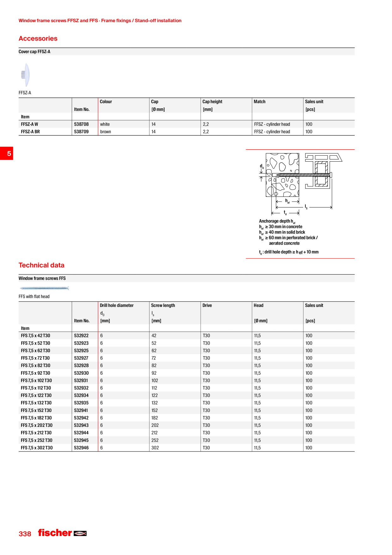Click the 'Head' column header
Screen dimensions: 392x555
pyautogui.click(x=259, y=305)
